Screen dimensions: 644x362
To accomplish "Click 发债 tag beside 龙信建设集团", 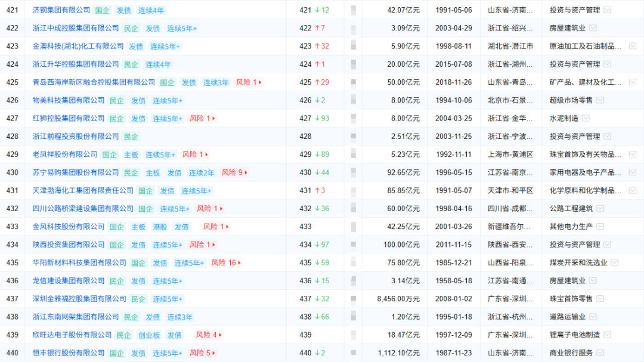I will (x=138, y=281).
